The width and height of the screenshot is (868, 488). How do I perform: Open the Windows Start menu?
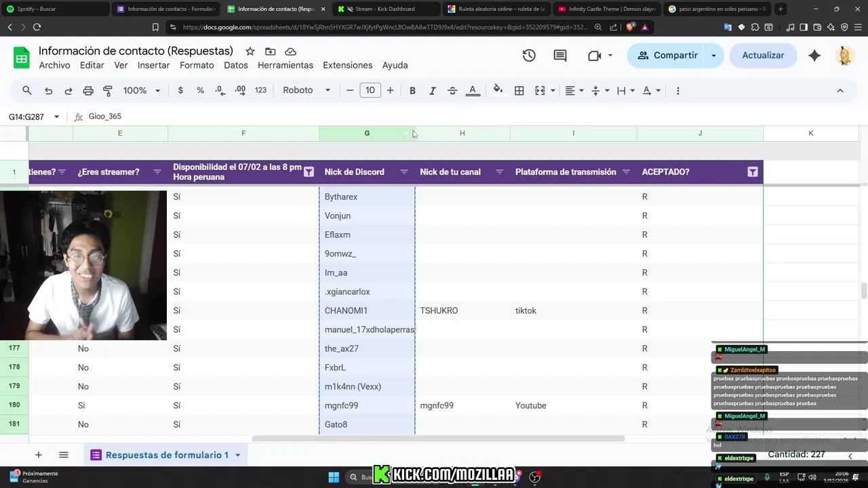[334, 477]
